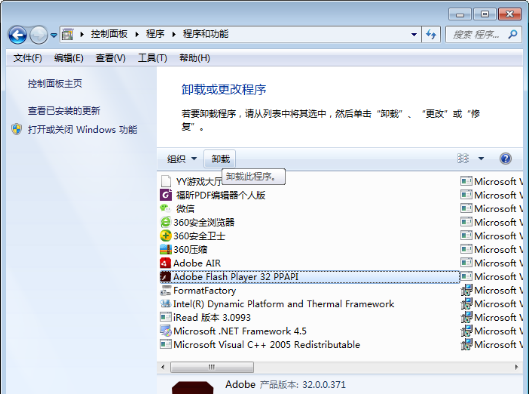Select the Adobe AIR icon
Viewport: 530px width, 394px height.
(166, 263)
